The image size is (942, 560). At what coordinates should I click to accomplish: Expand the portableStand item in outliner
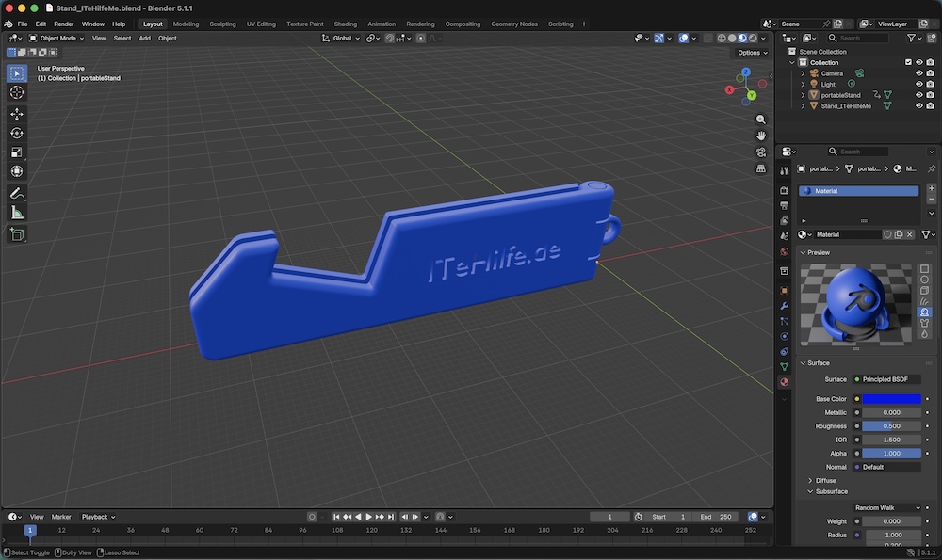pyautogui.click(x=803, y=95)
